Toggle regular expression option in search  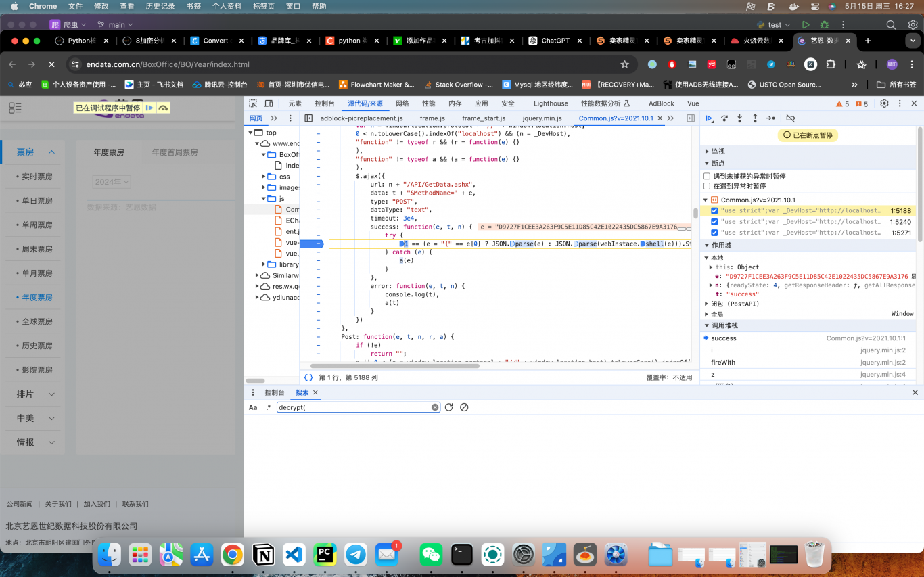point(269,407)
